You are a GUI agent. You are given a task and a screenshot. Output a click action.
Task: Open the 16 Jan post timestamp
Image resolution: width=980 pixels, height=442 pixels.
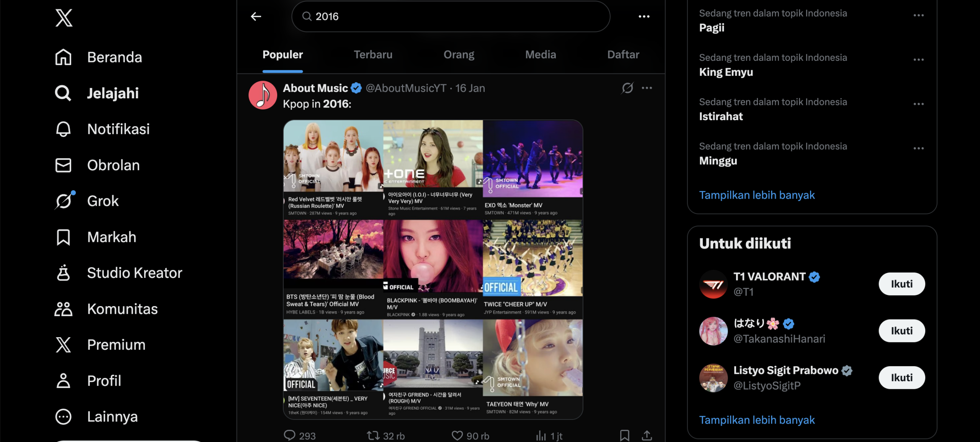click(470, 88)
